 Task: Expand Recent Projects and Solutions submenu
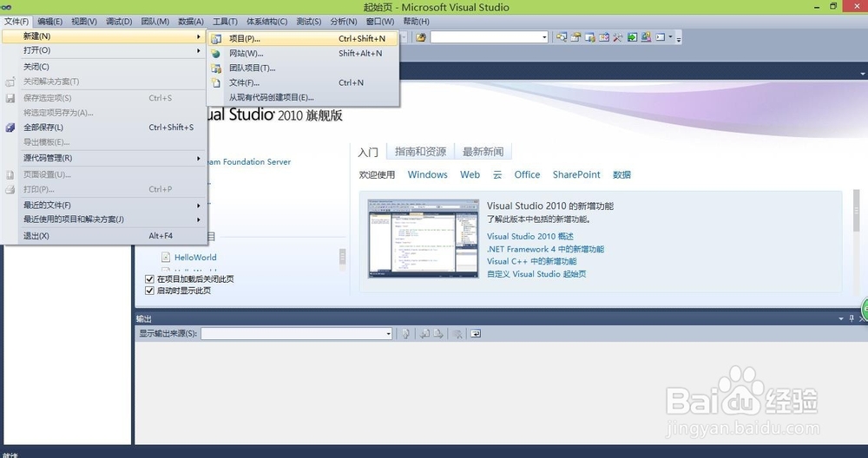104,219
